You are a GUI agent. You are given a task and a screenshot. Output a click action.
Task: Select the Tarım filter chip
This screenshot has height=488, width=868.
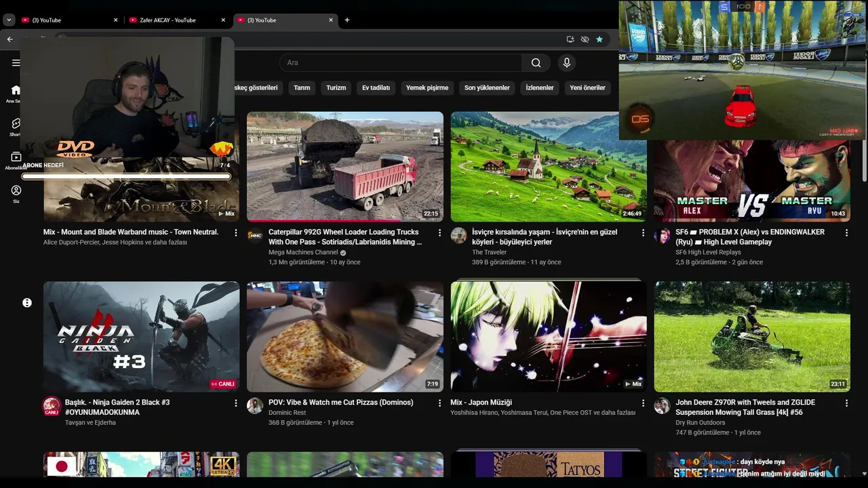click(x=302, y=87)
